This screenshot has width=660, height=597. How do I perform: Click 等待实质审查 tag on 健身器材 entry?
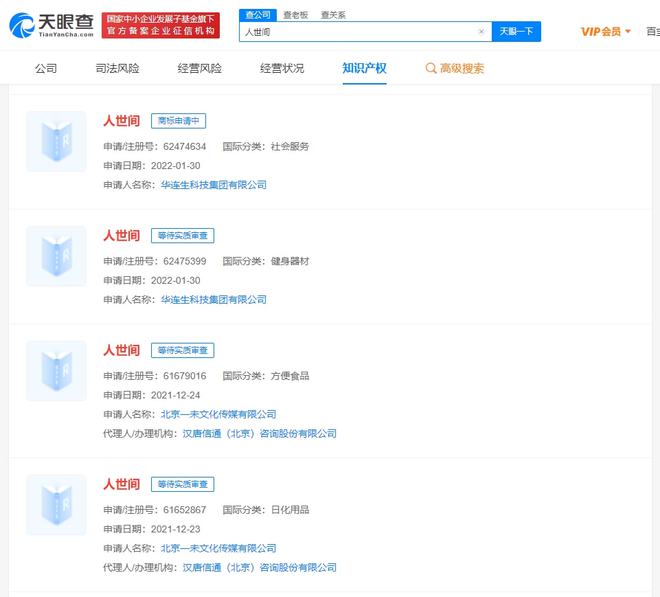tap(183, 235)
